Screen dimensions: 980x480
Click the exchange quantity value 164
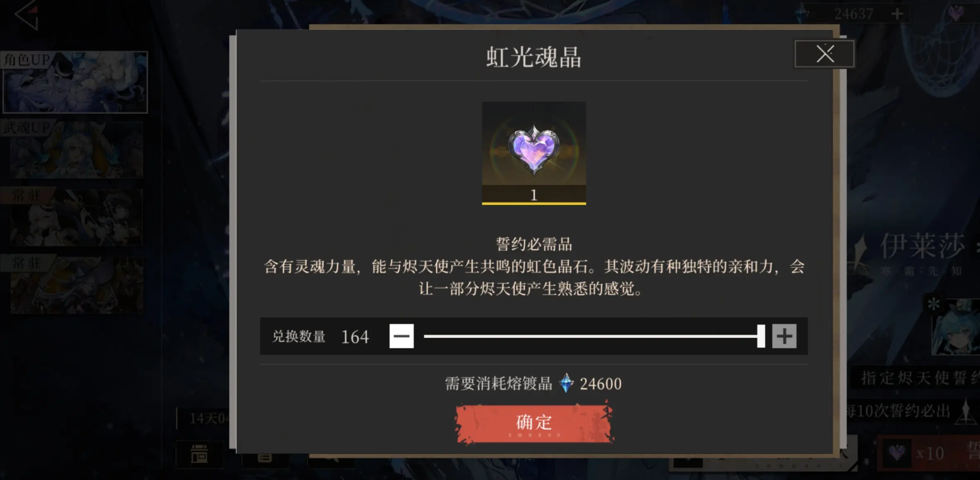click(355, 337)
